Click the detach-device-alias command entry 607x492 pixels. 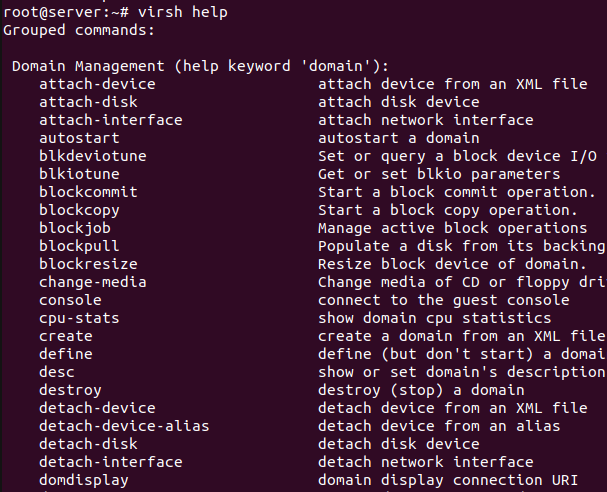pos(124,426)
